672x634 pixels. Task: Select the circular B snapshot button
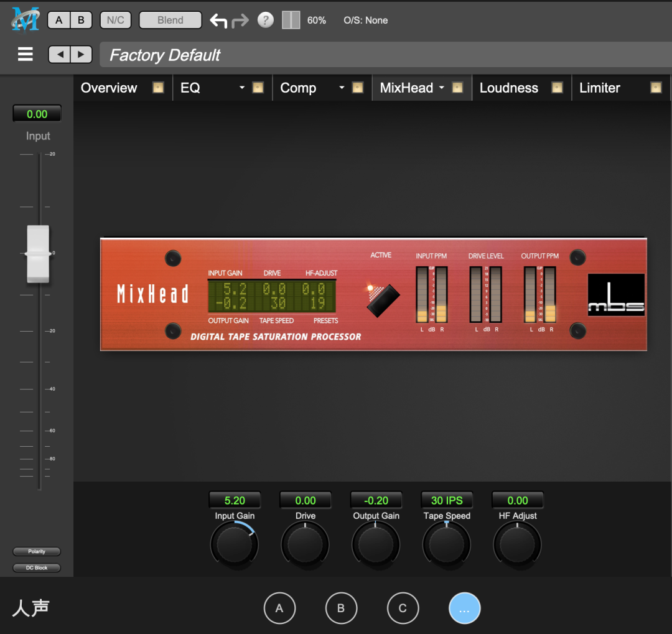tap(341, 608)
